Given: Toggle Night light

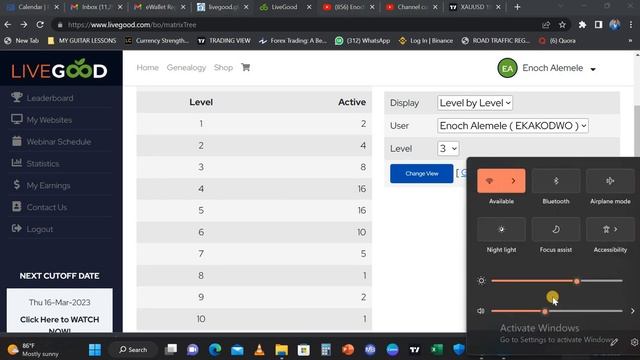Looking at the screenshot, I should pos(501,229).
